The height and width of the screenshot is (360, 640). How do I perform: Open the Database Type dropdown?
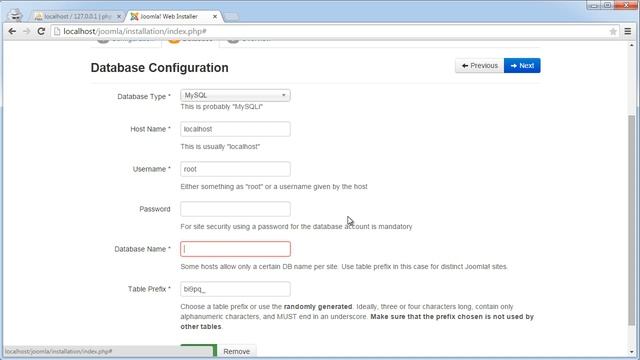(235, 96)
